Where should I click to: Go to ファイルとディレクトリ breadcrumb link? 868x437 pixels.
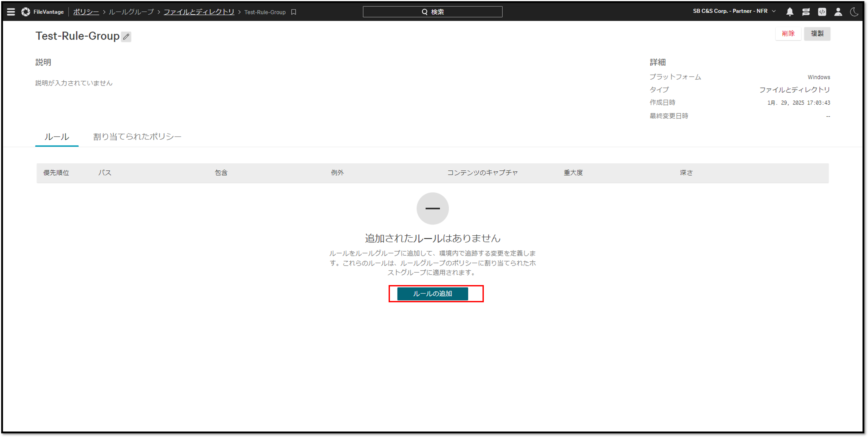click(199, 12)
